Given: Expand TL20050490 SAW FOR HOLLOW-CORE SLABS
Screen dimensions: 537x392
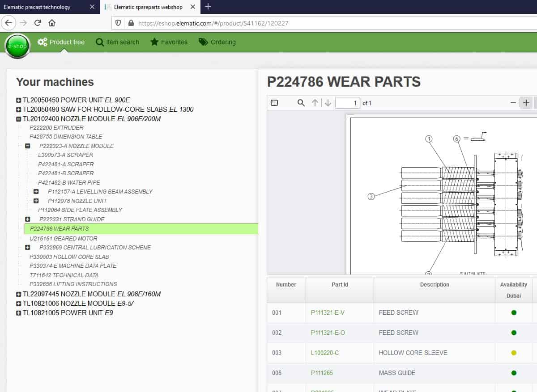Looking at the screenshot, I should [19, 110].
